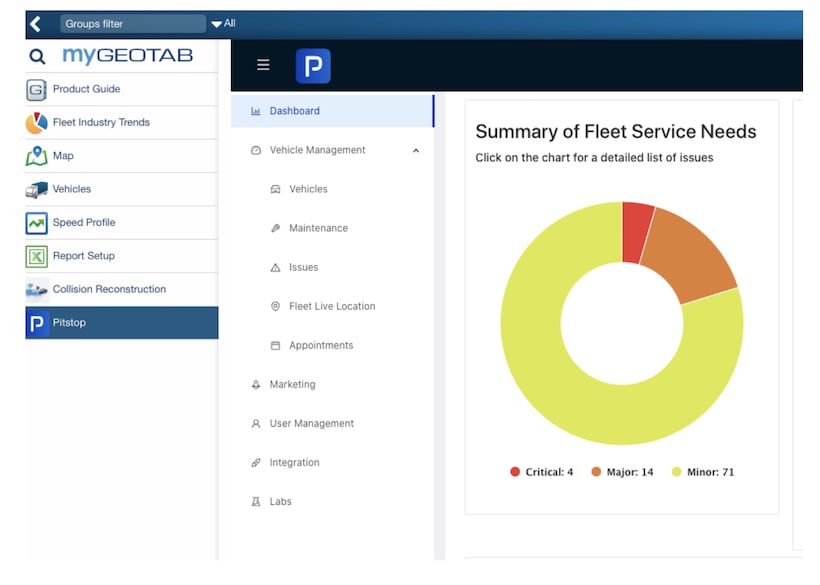Click the Fleet Live Location pin icon

(275, 306)
